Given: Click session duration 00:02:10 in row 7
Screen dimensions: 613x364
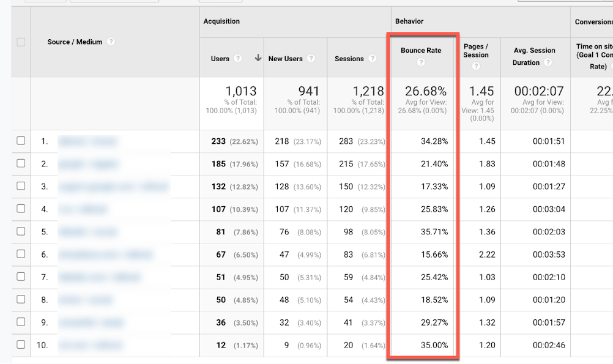Looking at the screenshot, I should coord(549,277).
